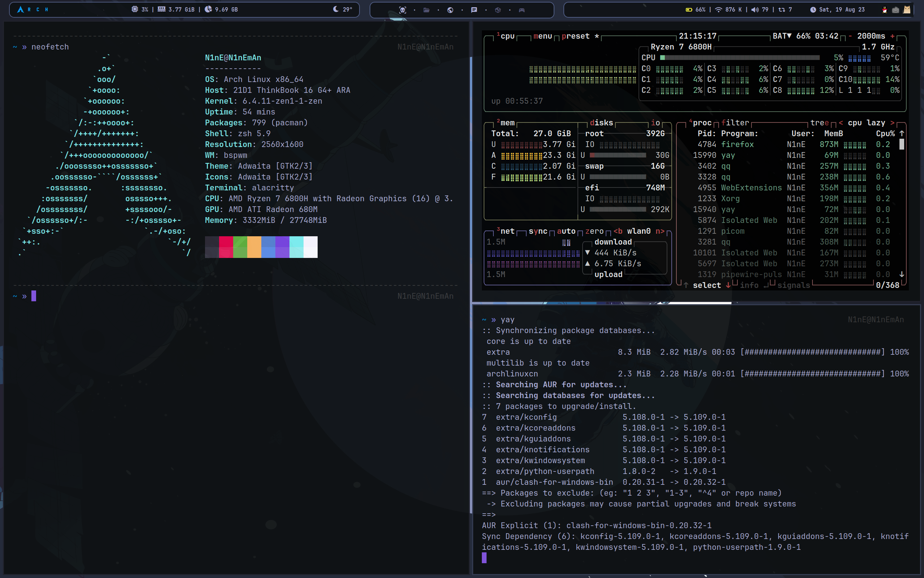Viewport: 924px width, 578px height.
Task: Click the BAT dropdown arrow in btop
Action: point(789,35)
